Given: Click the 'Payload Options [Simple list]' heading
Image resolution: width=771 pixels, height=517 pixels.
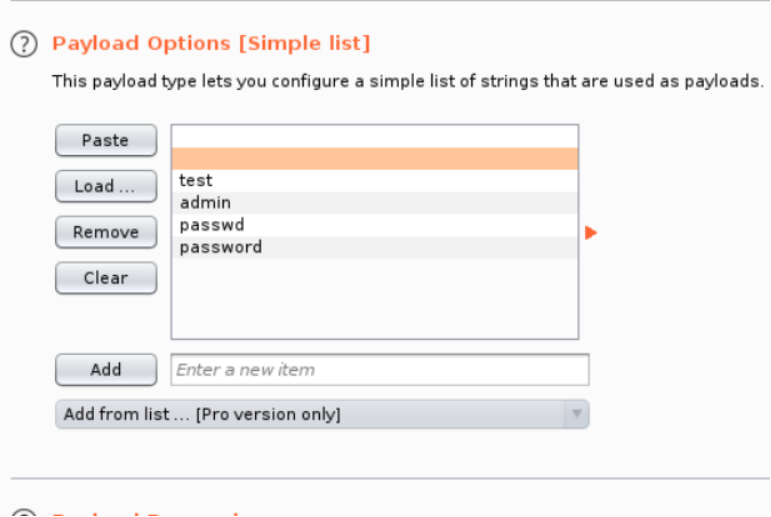Looking at the screenshot, I should coord(211,43).
